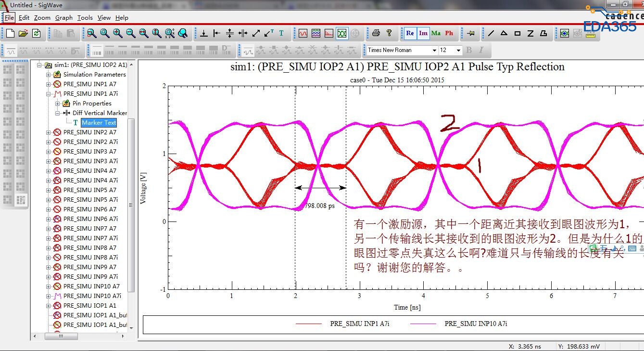Image resolution: width=644 pixels, height=351 pixels.
Task: Select PRE_SIMU INP9 A7i in the tree
Action: click(91, 277)
